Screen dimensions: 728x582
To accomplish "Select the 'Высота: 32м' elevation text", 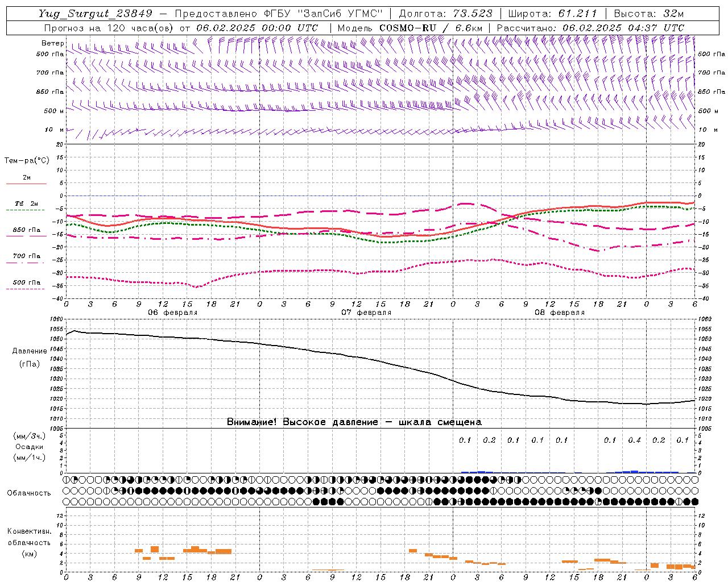I will 648,14.
